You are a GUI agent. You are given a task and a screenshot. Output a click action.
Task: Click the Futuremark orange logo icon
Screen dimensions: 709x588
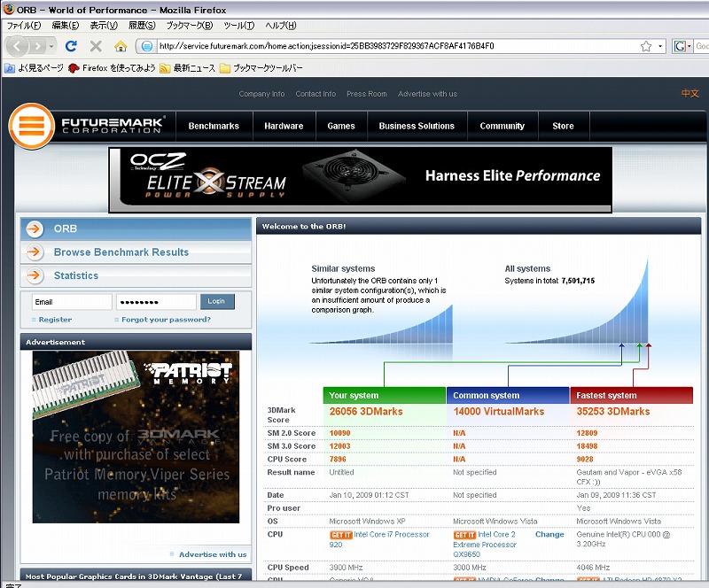pyautogui.click(x=31, y=126)
